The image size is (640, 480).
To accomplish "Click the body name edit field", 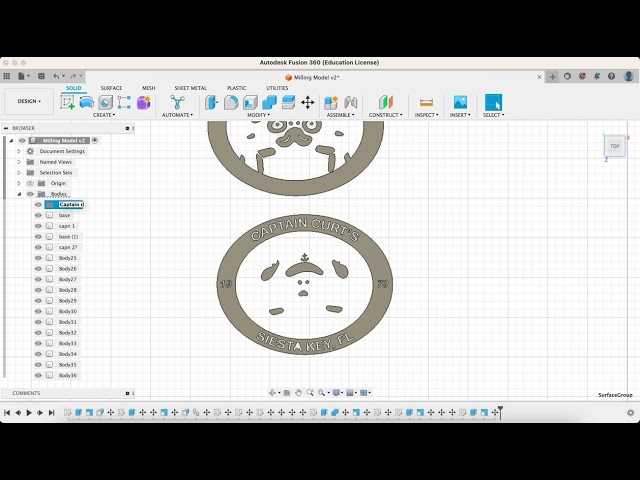I will click(71, 204).
